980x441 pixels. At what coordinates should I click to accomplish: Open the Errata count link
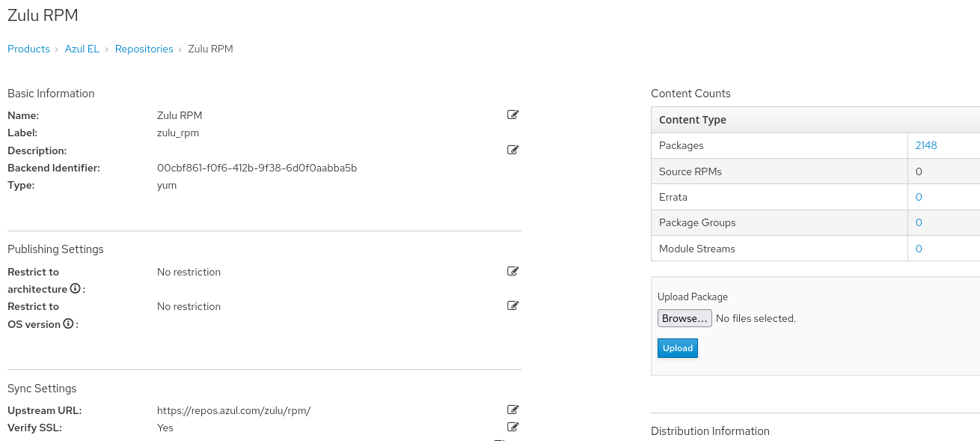tap(919, 197)
